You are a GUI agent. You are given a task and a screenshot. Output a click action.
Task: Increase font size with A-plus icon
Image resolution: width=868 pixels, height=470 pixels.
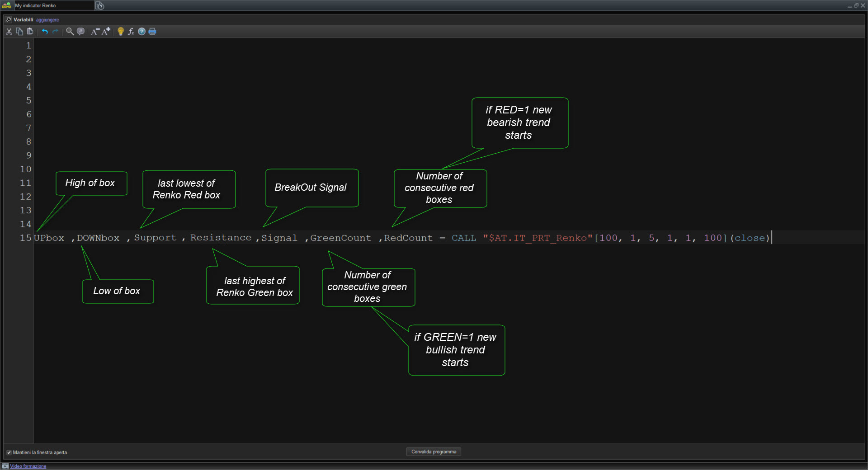106,31
